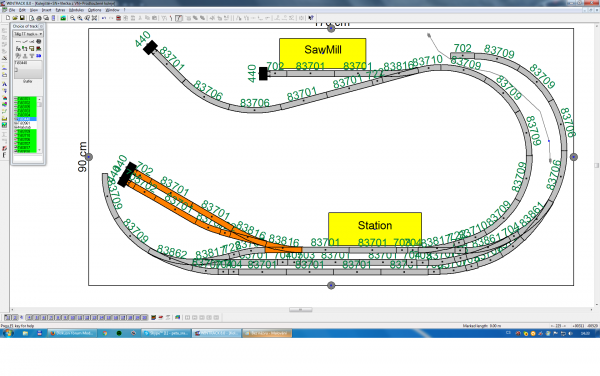This screenshot has width=600, height=376.
Task: Click the context help arrow icon
Action: (311, 18)
